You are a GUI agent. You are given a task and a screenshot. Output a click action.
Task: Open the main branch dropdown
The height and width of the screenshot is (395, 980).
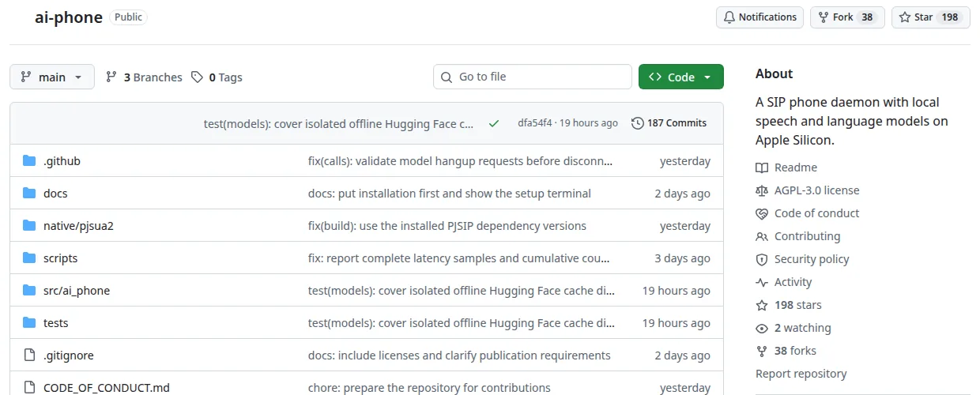coord(52,77)
